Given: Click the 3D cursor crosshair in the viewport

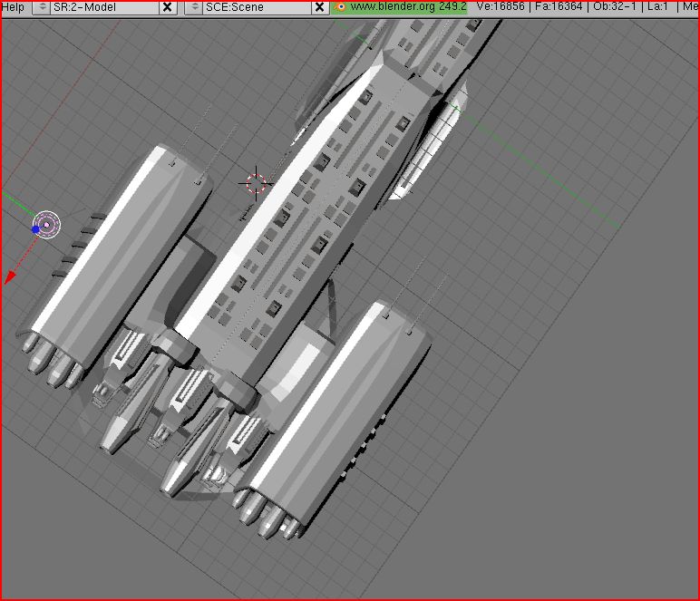Looking at the screenshot, I should (x=257, y=184).
